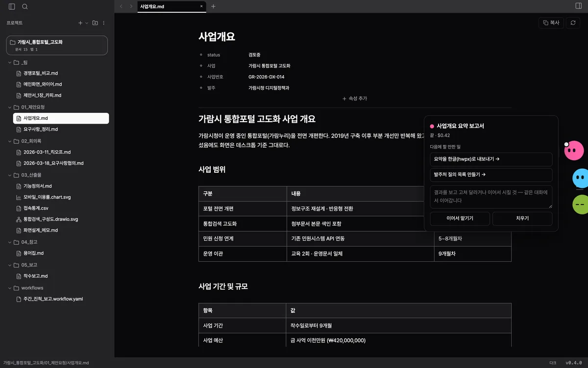Collapse the _팀 folder
588x368 pixels.
point(10,62)
